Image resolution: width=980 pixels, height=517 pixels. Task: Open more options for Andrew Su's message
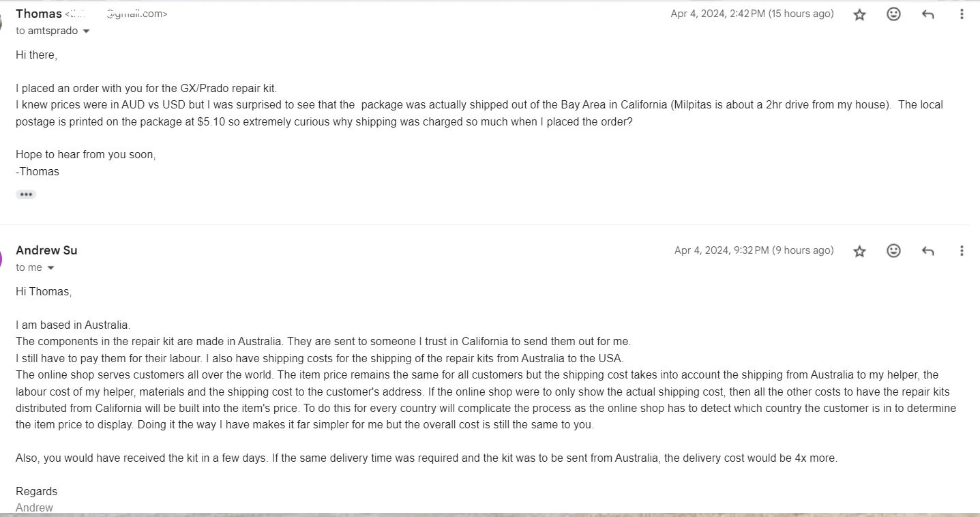[x=962, y=251]
